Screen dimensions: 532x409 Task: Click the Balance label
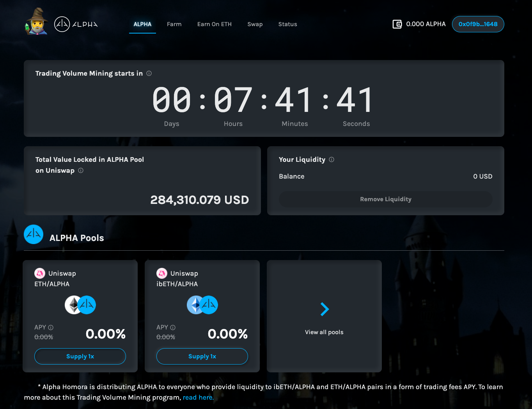292,176
